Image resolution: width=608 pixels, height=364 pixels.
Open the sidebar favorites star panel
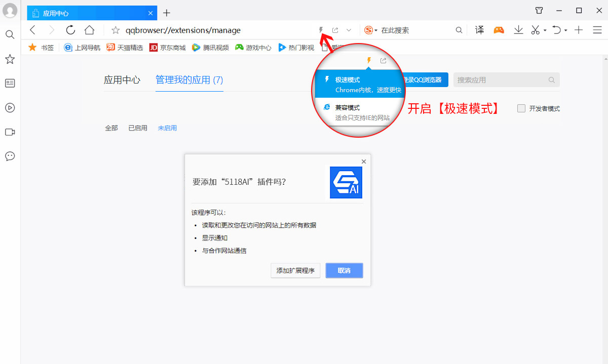point(10,59)
